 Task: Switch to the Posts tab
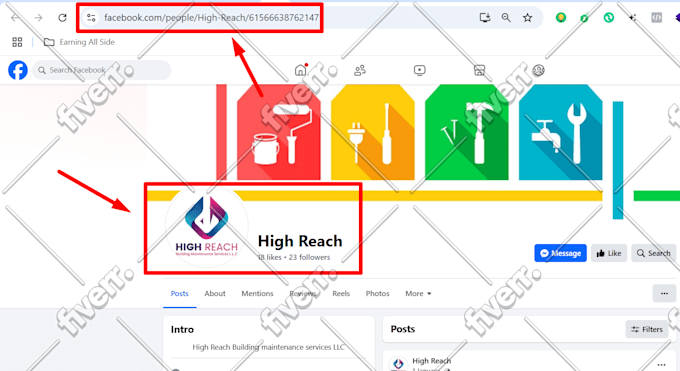tap(180, 294)
